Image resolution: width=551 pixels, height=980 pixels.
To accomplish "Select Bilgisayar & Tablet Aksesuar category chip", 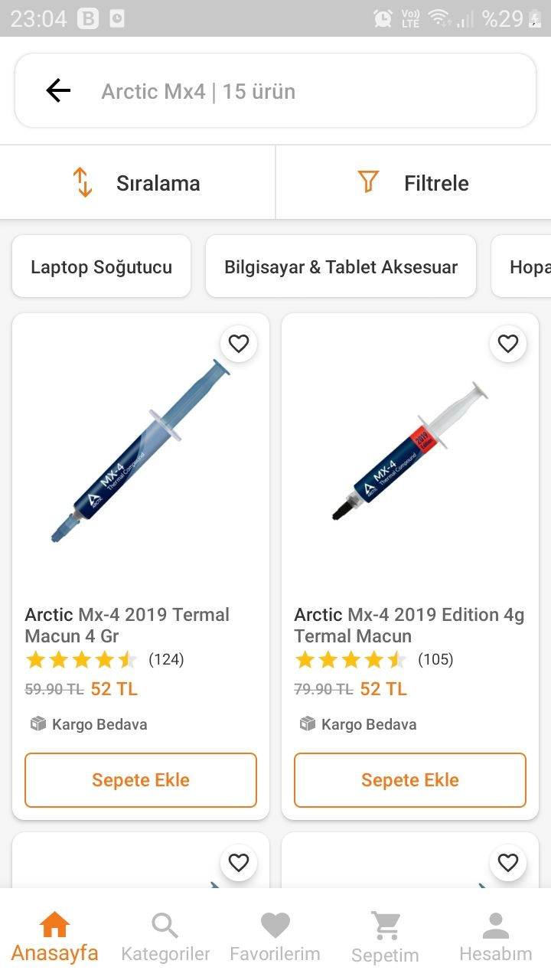I will [x=341, y=267].
